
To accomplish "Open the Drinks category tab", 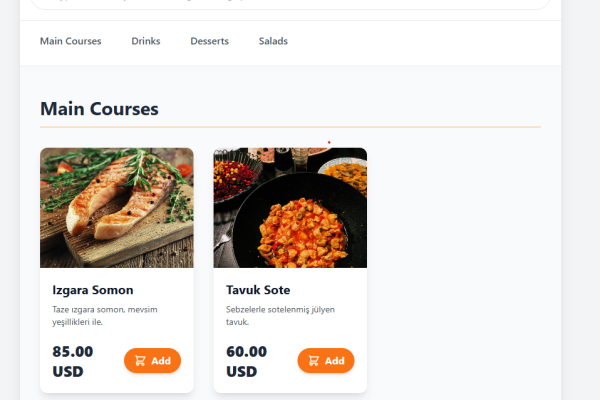I will (146, 41).
